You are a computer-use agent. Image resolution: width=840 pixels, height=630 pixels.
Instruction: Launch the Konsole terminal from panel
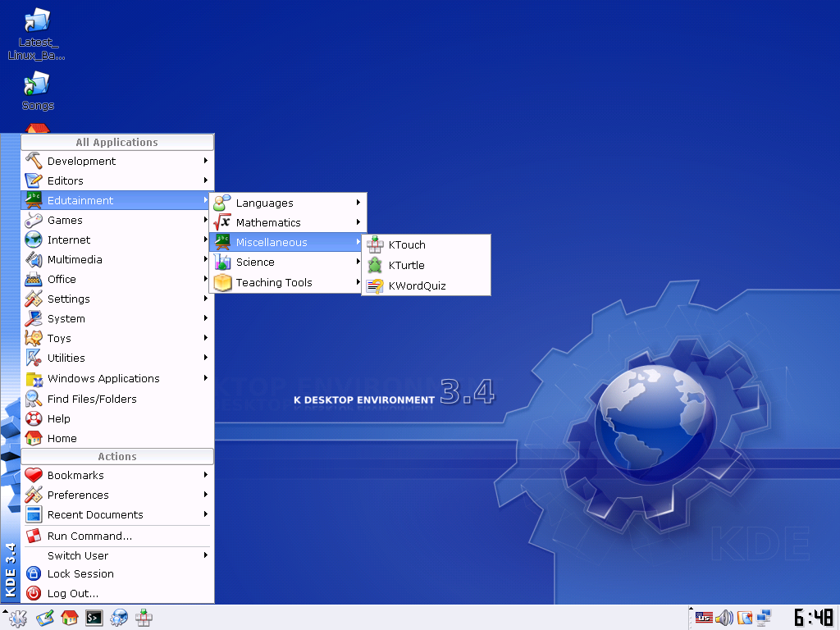pos(94,619)
